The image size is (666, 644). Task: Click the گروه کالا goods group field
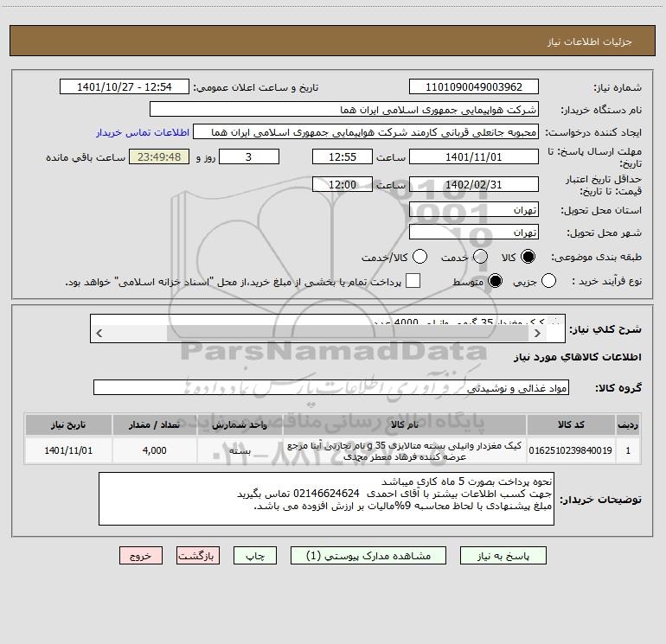tap(331, 387)
